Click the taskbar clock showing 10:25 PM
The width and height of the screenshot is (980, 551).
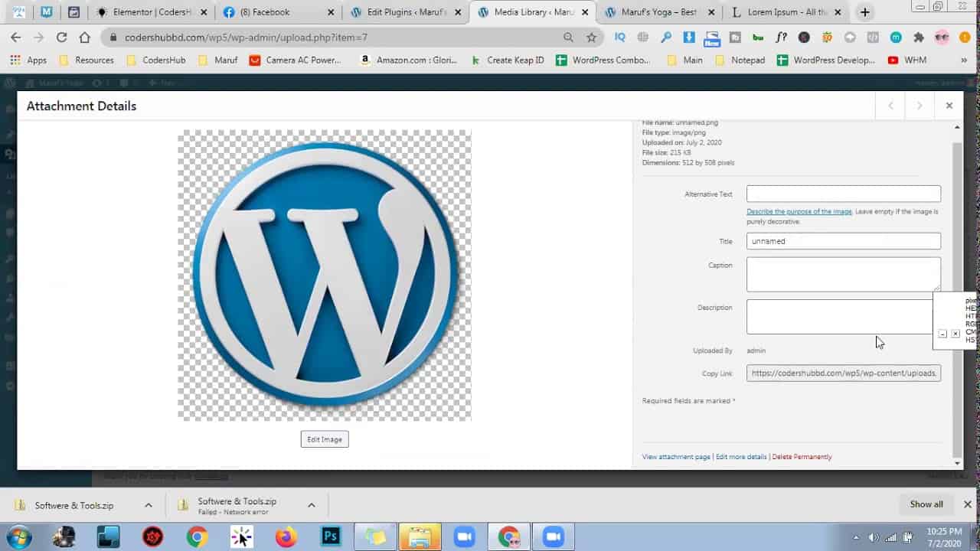[x=942, y=537]
